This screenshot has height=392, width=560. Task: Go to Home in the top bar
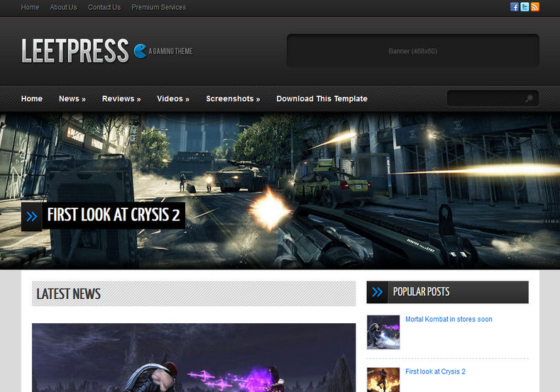tap(30, 7)
